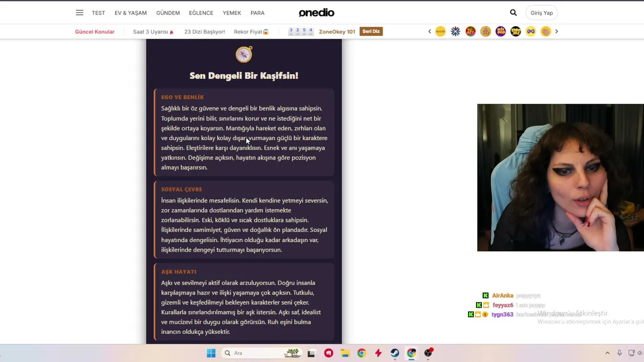Open Steam from the taskbar

(394, 353)
